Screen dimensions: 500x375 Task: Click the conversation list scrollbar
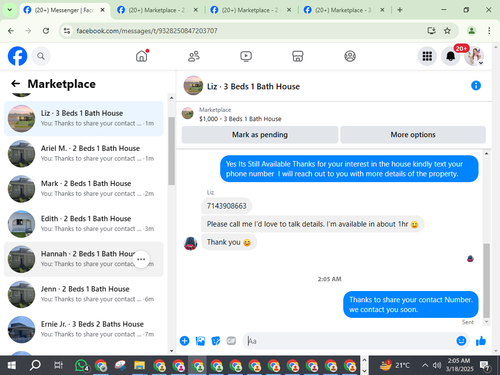(171, 151)
